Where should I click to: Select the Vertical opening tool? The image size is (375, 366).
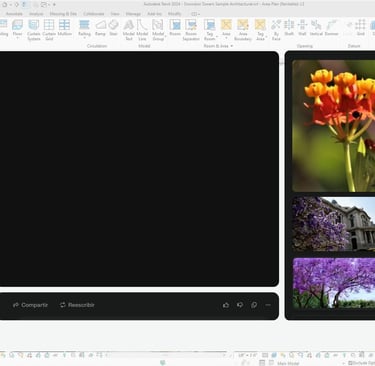pos(316,27)
